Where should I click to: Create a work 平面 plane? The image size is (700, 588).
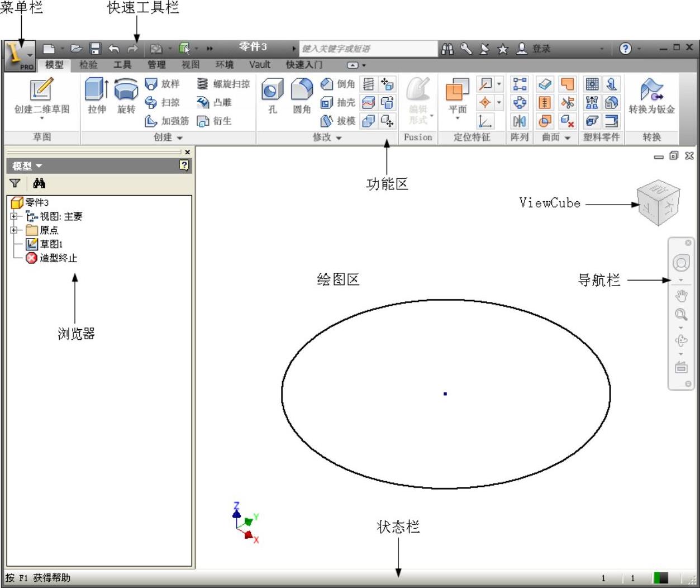[x=458, y=95]
